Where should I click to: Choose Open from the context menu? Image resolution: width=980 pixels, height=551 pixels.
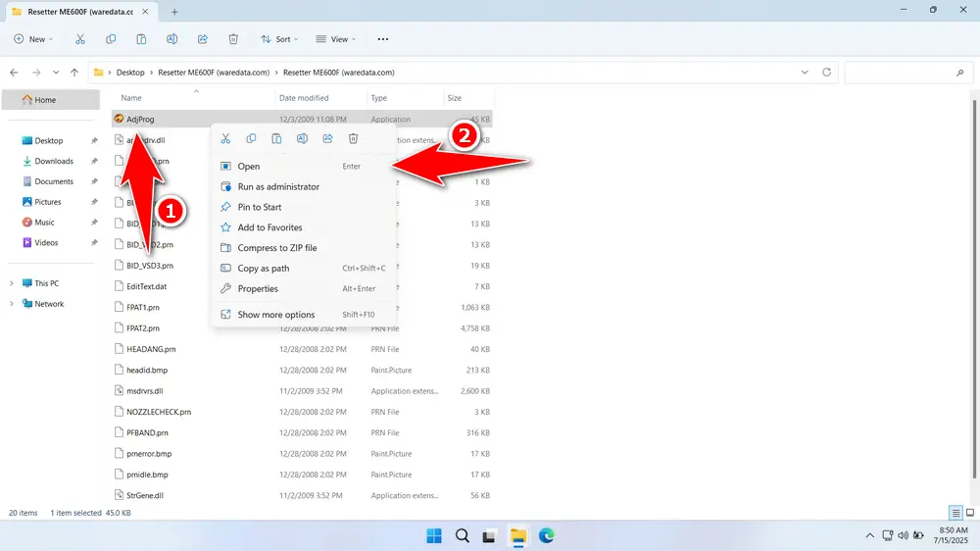(x=304, y=167)
